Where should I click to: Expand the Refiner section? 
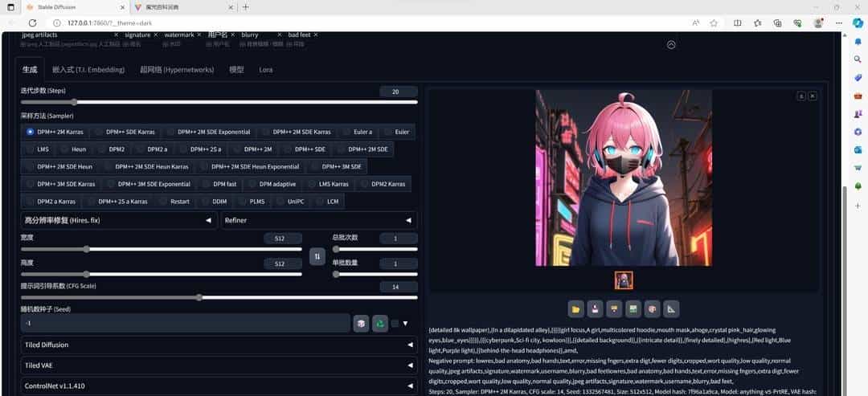point(319,220)
